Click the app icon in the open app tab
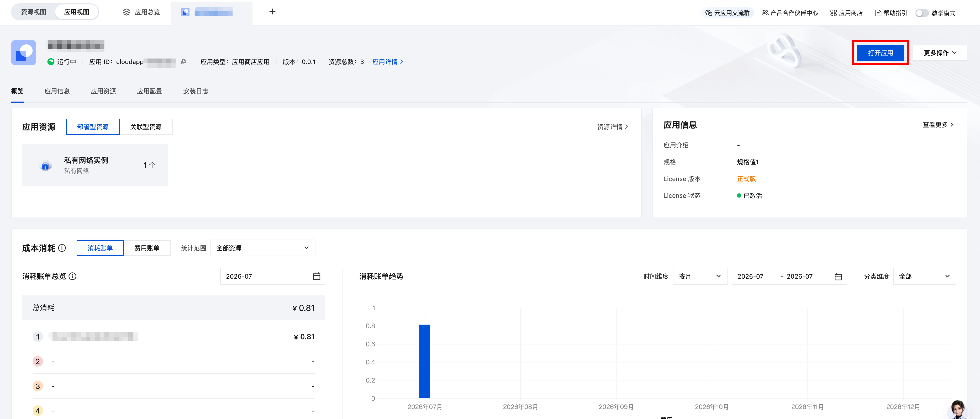Image resolution: width=980 pixels, height=419 pixels. pyautogui.click(x=185, y=12)
